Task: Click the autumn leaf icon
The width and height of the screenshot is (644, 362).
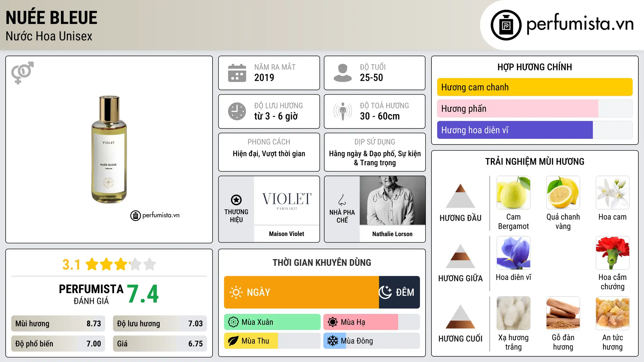Action: pyautogui.click(x=233, y=341)
